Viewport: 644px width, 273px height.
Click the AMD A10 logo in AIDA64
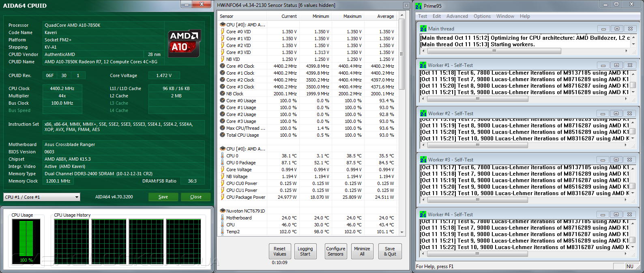(185, 43)
